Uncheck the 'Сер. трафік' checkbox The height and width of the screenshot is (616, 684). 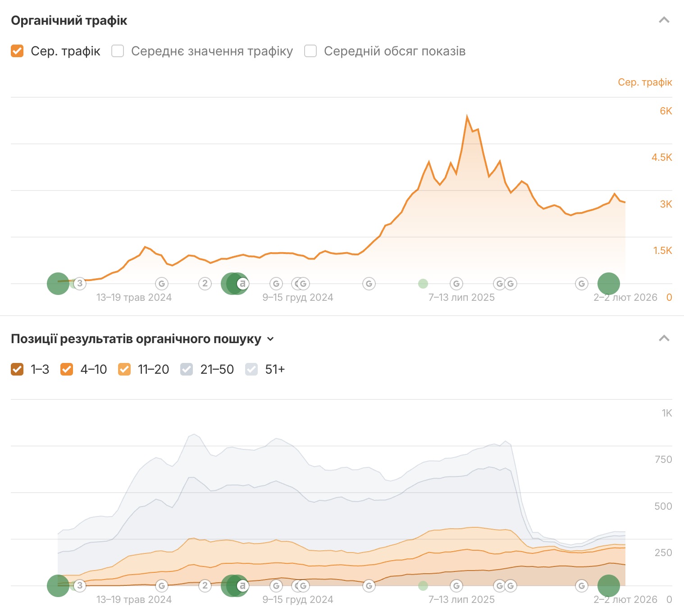click(x=17, y=51)
